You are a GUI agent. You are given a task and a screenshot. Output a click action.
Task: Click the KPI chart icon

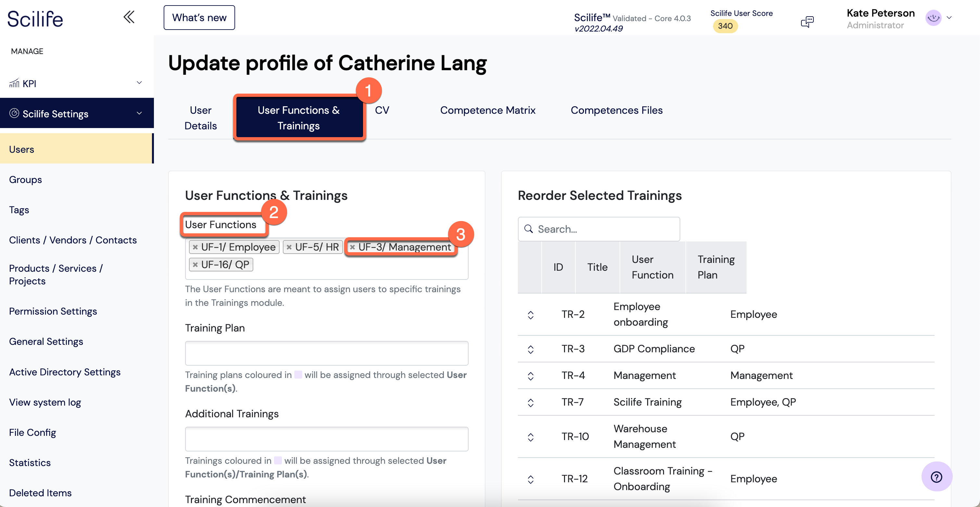point(14,83)
